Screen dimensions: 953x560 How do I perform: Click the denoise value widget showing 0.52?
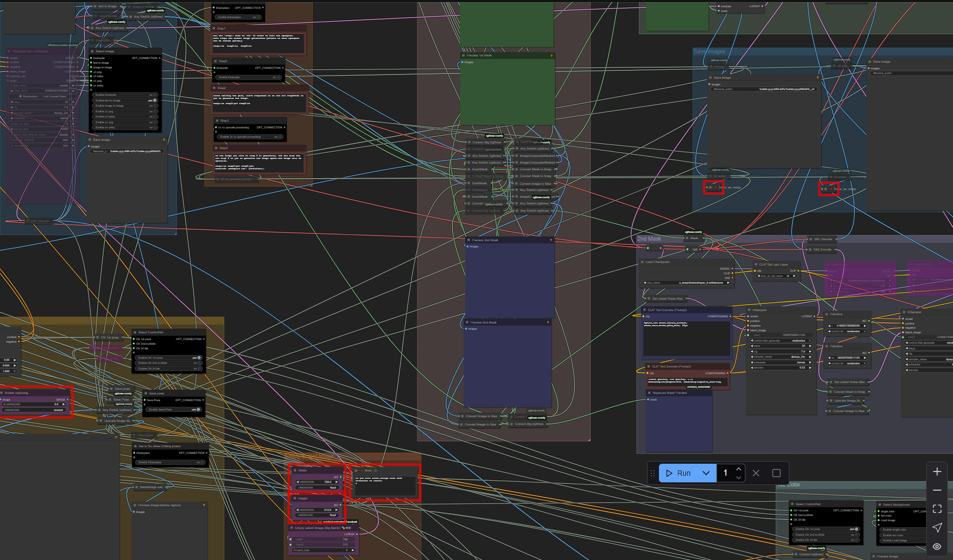point(781,367)
